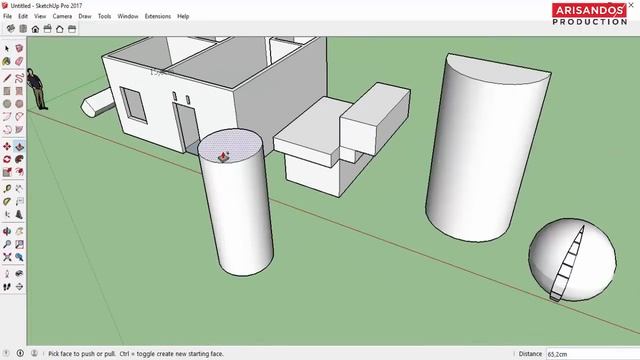Select the Position Camera tool

click(7, 274)
